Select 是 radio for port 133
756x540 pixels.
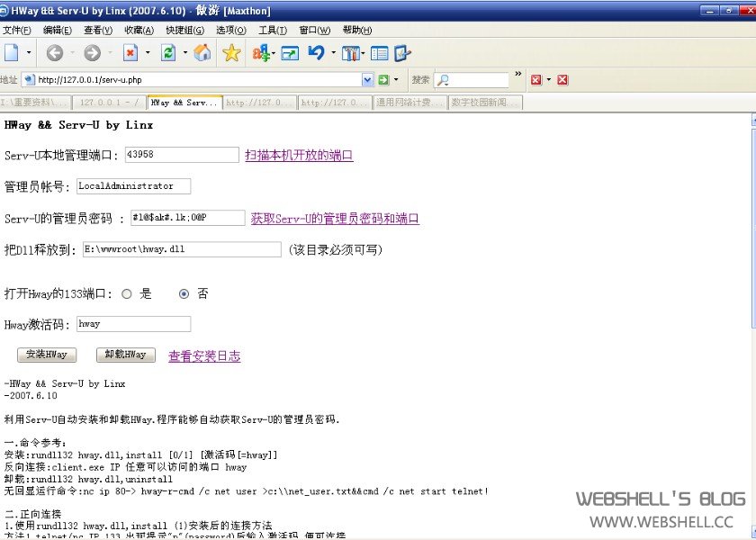pos(127,293)
